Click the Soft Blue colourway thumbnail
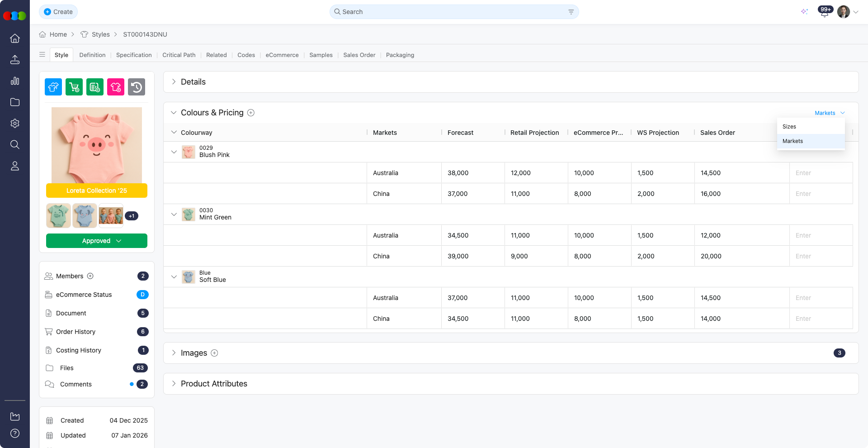868x448 pixels. click(188, 276)
